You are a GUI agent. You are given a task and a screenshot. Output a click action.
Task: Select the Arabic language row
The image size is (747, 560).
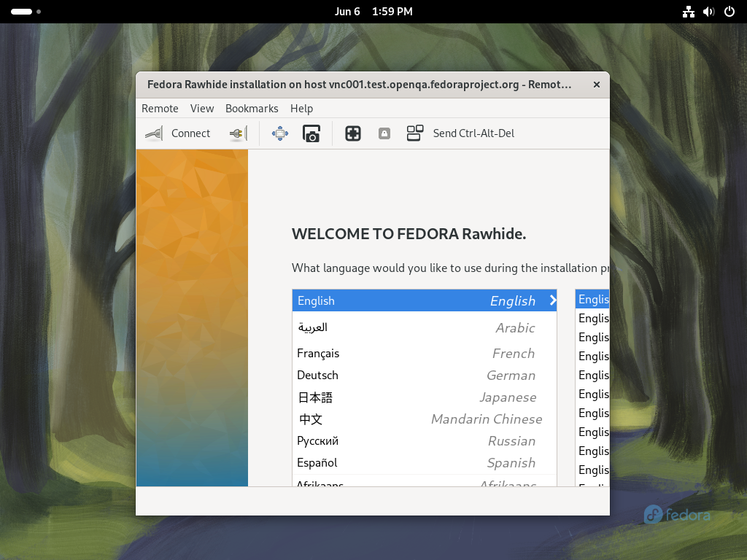pyautogui.click(x=425, y=327)
